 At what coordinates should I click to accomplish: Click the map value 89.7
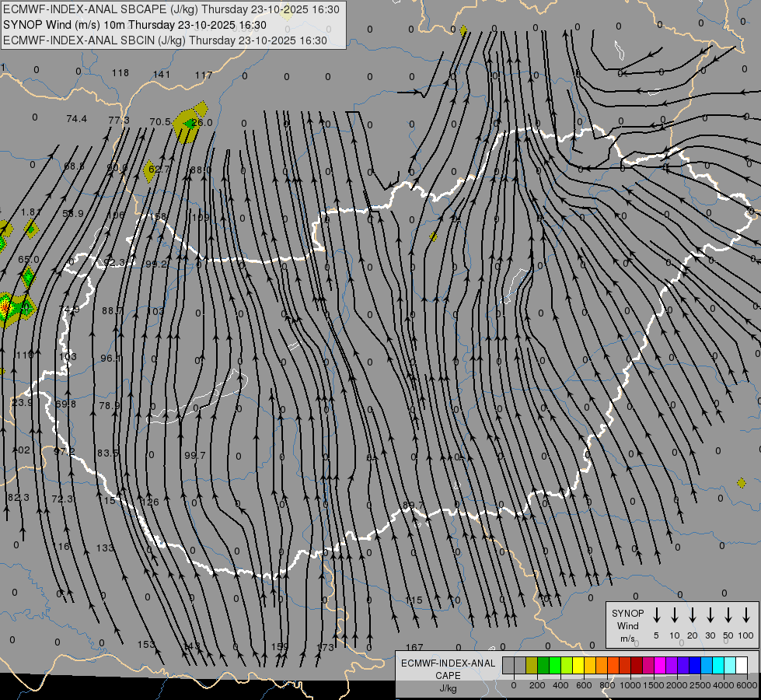413,506
